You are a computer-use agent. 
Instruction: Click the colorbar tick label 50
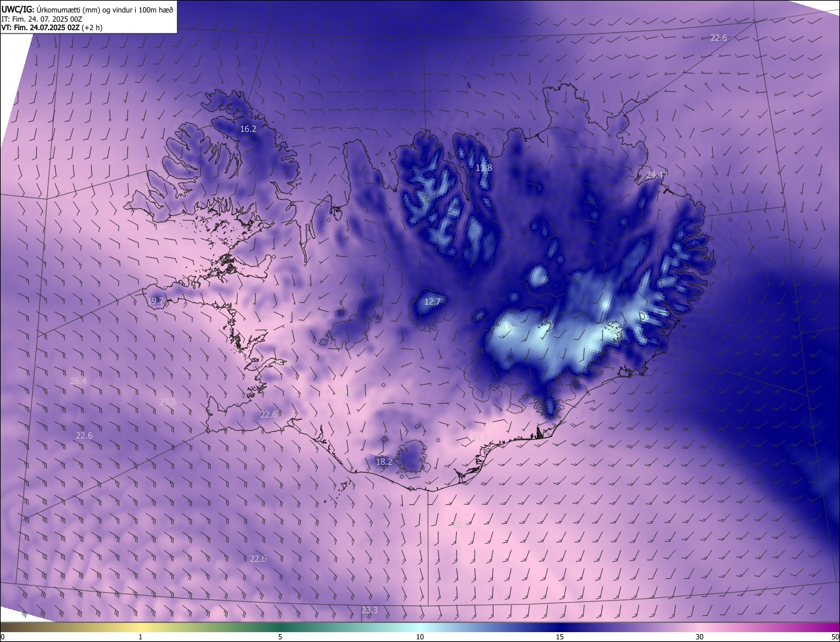tap(835, 637)
